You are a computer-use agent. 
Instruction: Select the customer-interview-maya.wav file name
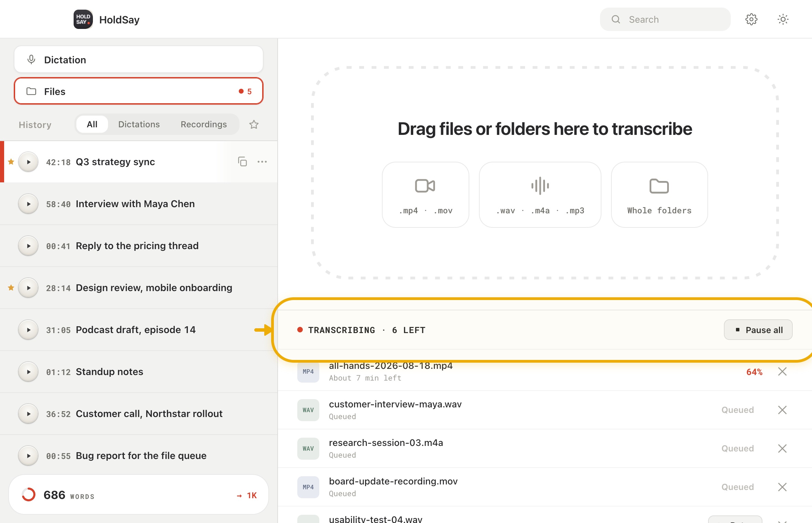[395, 404]
